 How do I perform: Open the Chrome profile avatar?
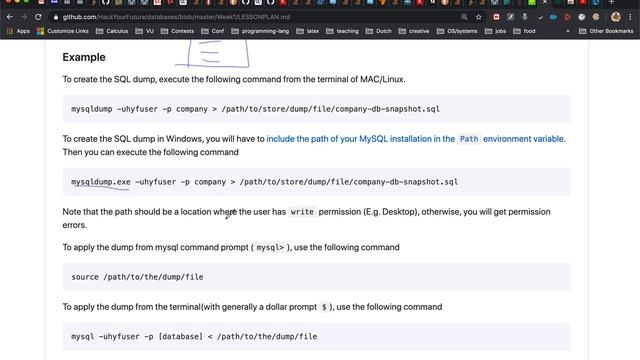point(616,17)
